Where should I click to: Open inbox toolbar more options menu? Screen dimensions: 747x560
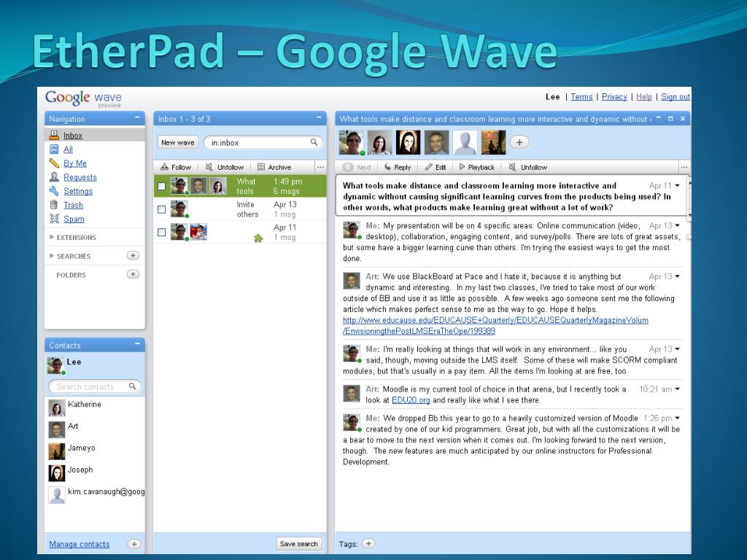321,167
